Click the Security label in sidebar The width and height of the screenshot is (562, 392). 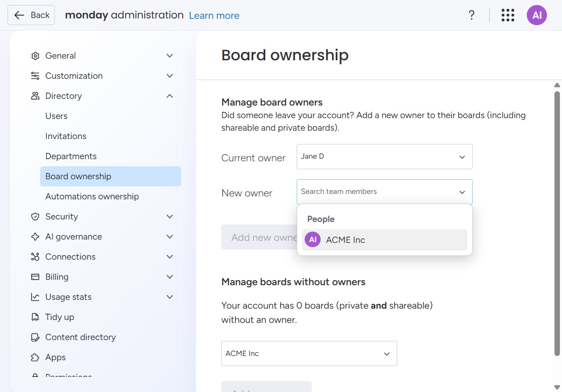click(x=62, y=217)
